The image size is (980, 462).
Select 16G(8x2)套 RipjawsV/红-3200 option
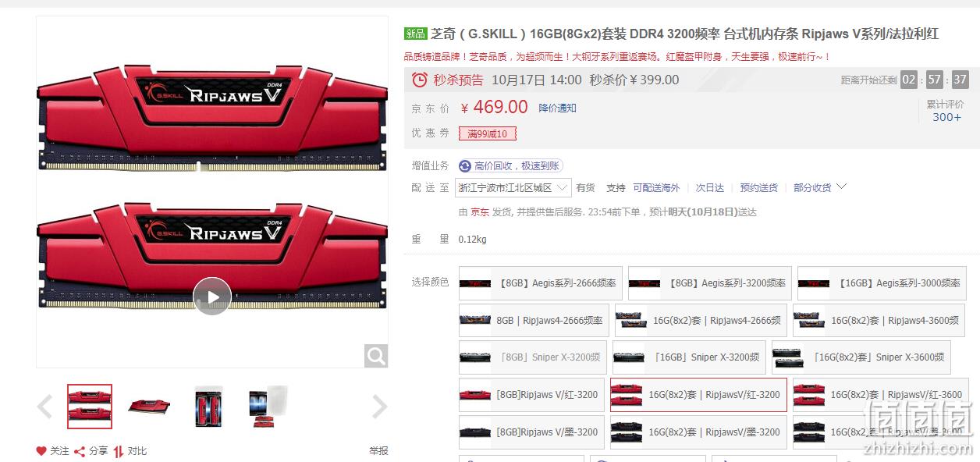(x=698, y=395)
